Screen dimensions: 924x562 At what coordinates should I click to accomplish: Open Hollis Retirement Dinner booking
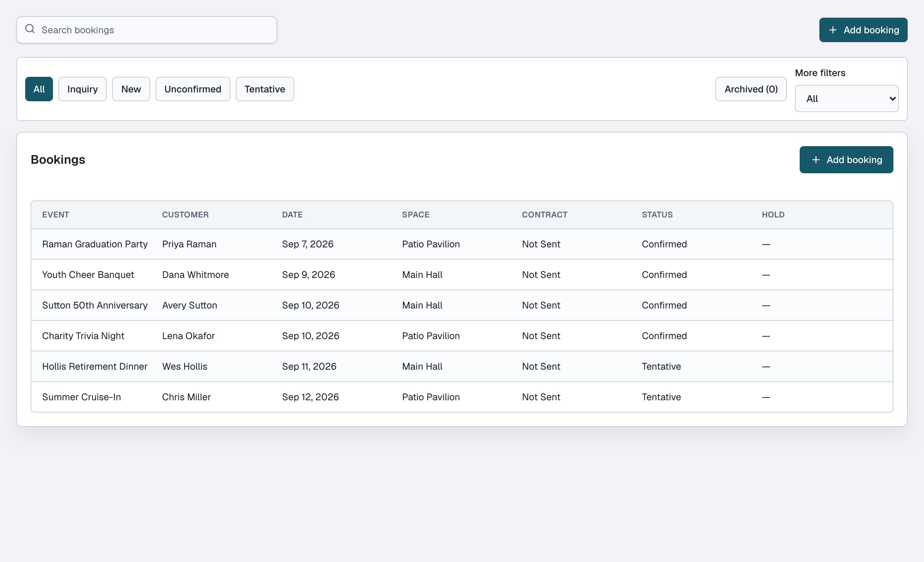[94, 367]
